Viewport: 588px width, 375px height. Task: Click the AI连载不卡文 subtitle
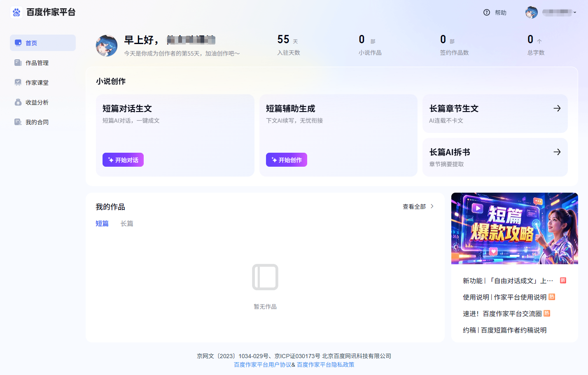(446, 121)
